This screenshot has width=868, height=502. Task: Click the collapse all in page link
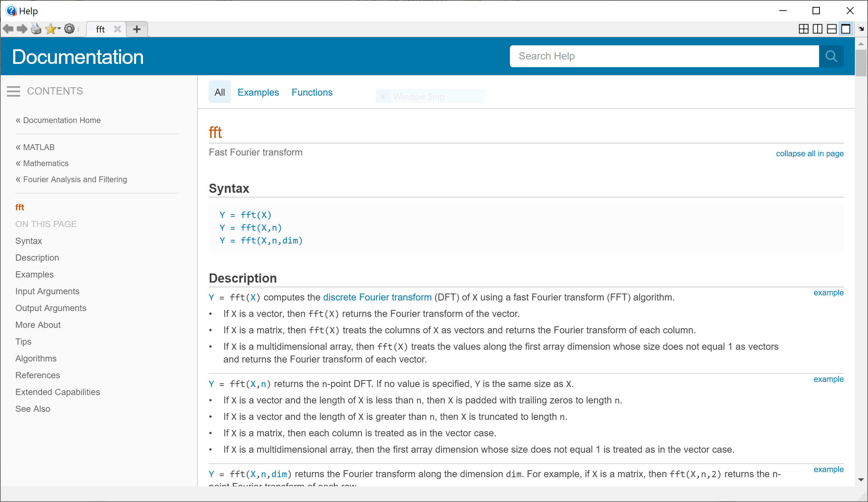810,154
